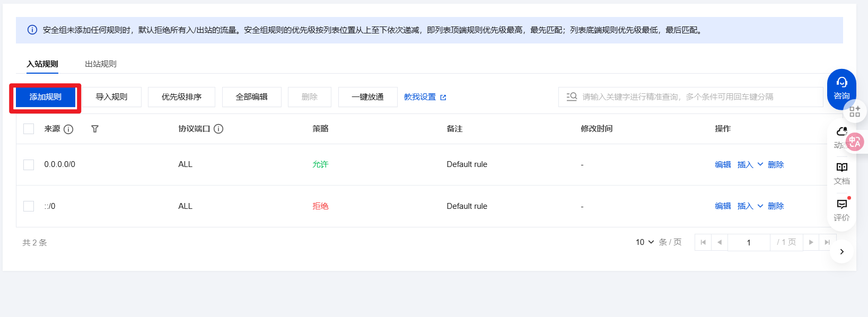Image resolution: width=868 pixels, height=317 pixels.
Task: Click the pink translate icon
Action: click(x=854, y=142)
